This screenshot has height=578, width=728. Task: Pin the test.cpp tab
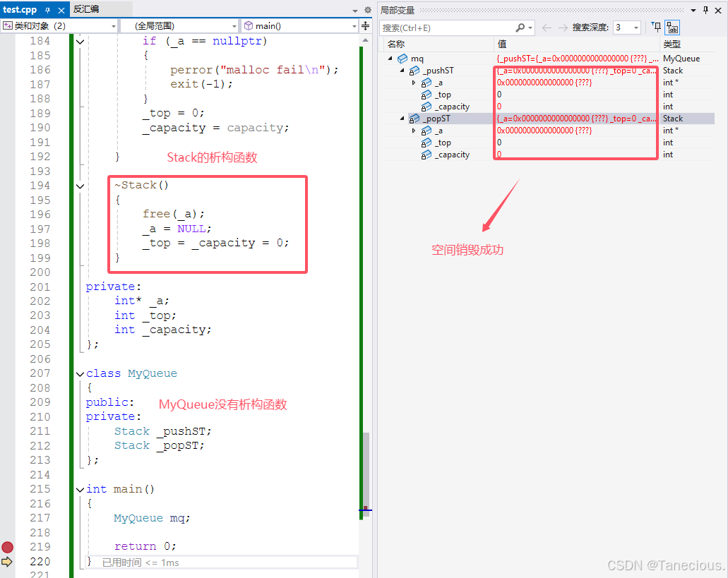47,10
